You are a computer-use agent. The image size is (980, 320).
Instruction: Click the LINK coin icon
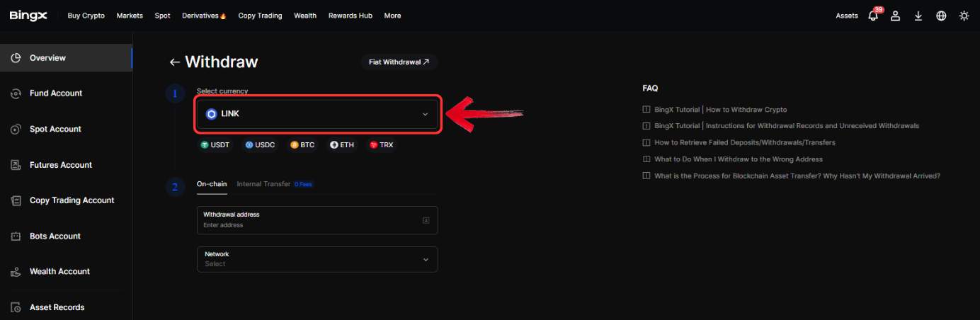click(x=211, y=114)
